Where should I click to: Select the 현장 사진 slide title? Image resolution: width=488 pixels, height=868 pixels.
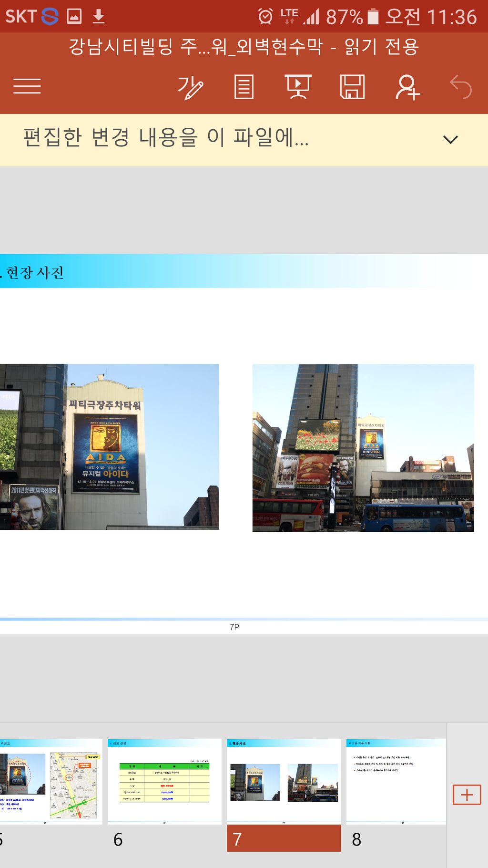coord(34,272)
